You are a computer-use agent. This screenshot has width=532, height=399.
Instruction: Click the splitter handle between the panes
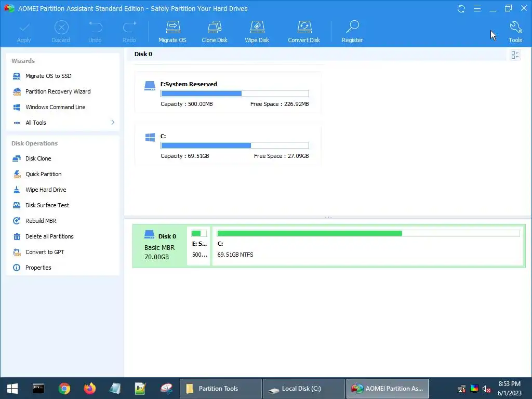pyautogui.click(x=328, y=217)
